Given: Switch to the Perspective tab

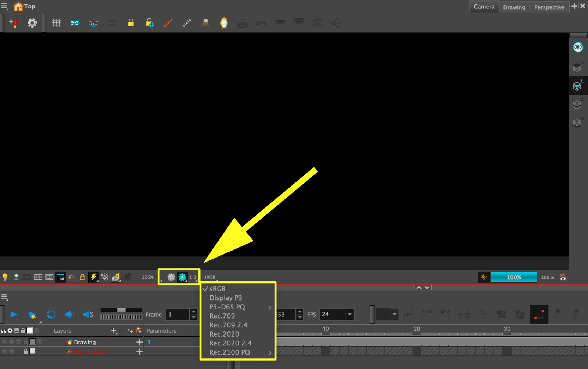Looking at the screenshot, I should [549, 7].
